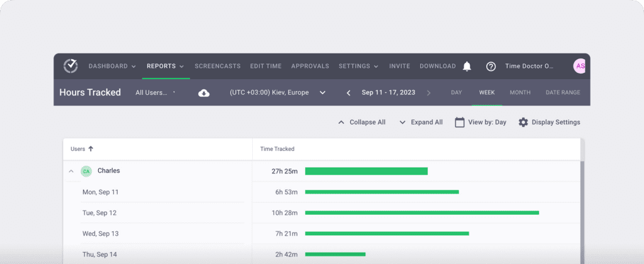Screen dimensions: 644x264
Task: Collapse the Charles row chevron
Action: click(71, 171)
